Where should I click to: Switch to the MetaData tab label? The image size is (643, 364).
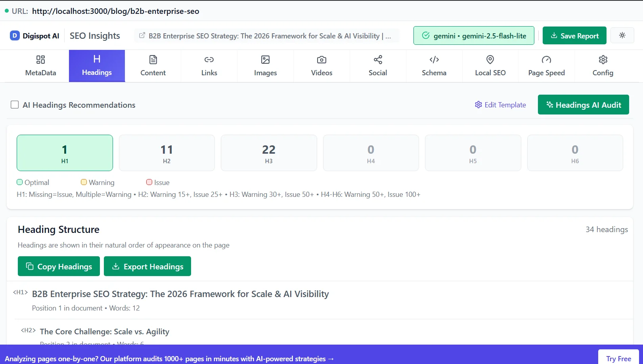(40, 73)
